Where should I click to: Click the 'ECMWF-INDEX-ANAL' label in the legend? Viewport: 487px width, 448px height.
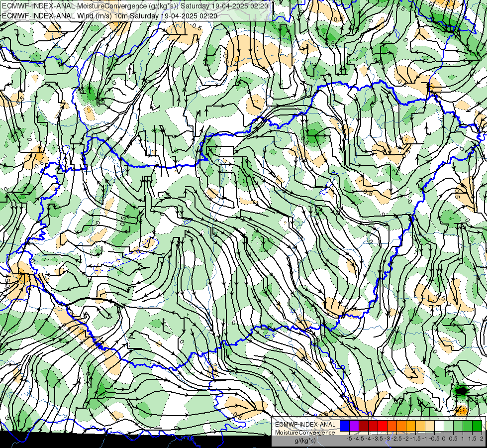pyautogui.click(x=305, y=425)
